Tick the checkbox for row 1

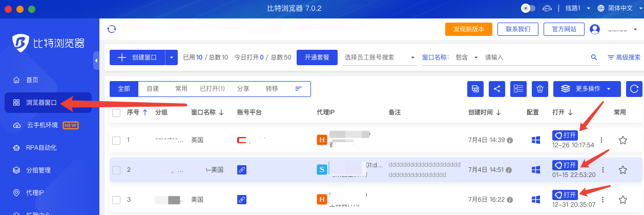[116, 140]
